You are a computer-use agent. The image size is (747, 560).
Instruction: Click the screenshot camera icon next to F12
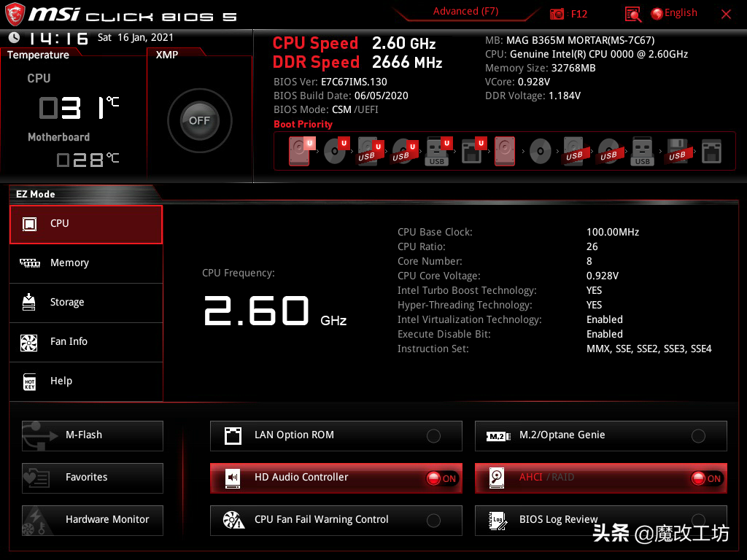point(557,14)
